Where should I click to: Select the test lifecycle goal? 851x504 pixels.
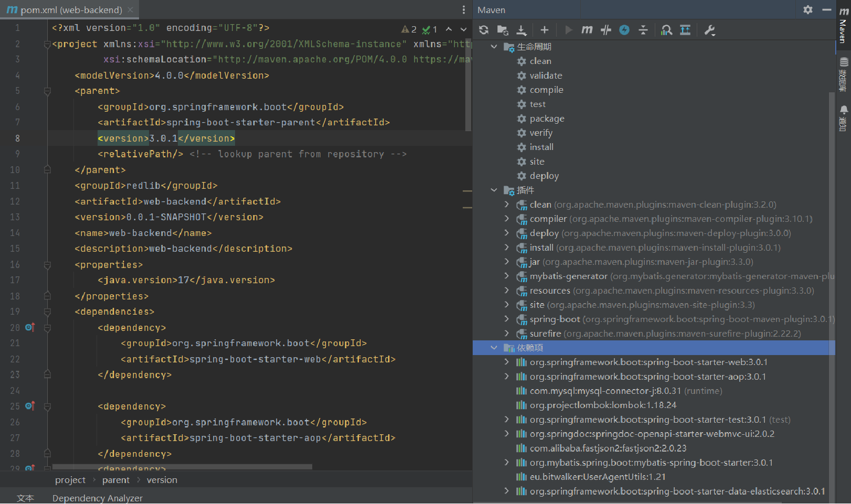click(537, 104)
